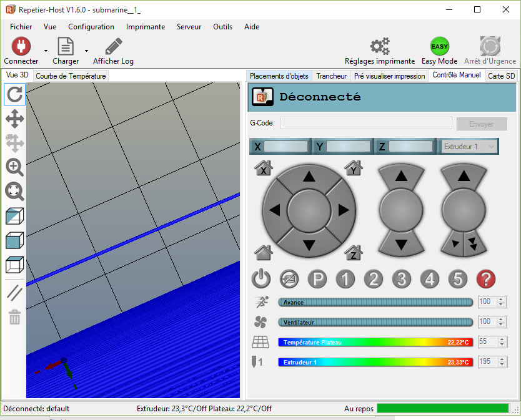Home the Y axis
This screenshot has height=420, width=521.
click(x=354, y=168)
